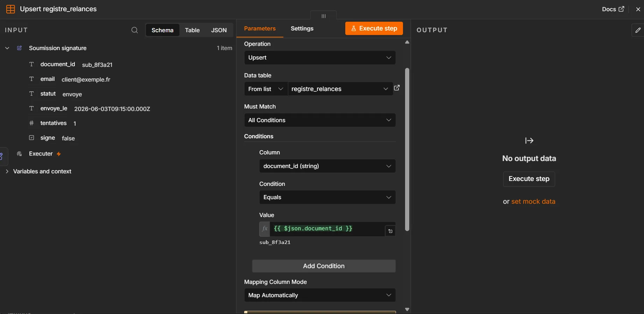Click the value client@exemple.fr

point(86,79)
